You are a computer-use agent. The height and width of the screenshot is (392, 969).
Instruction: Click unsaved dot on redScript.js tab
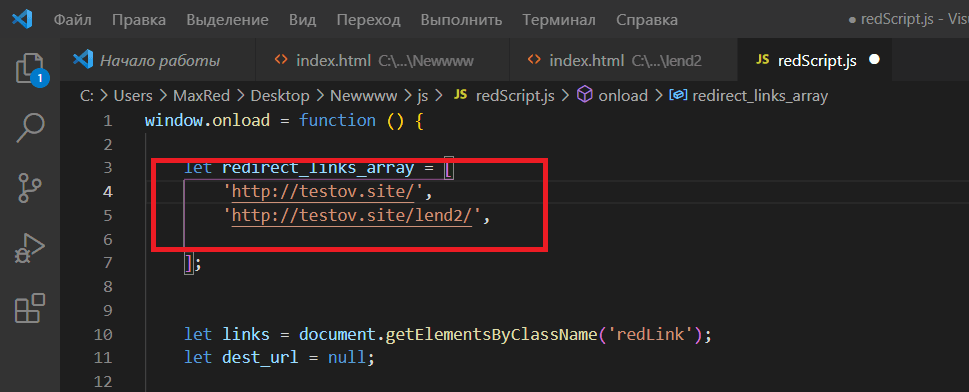pyautogui.click(x=874, y=60)
